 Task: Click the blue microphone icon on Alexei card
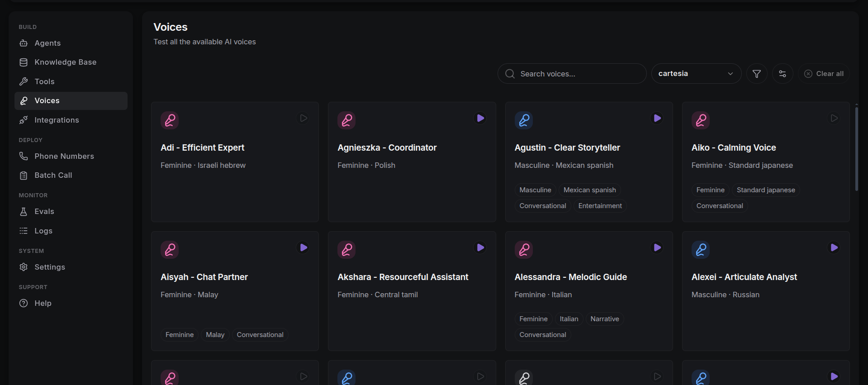[x=701, y=250]
